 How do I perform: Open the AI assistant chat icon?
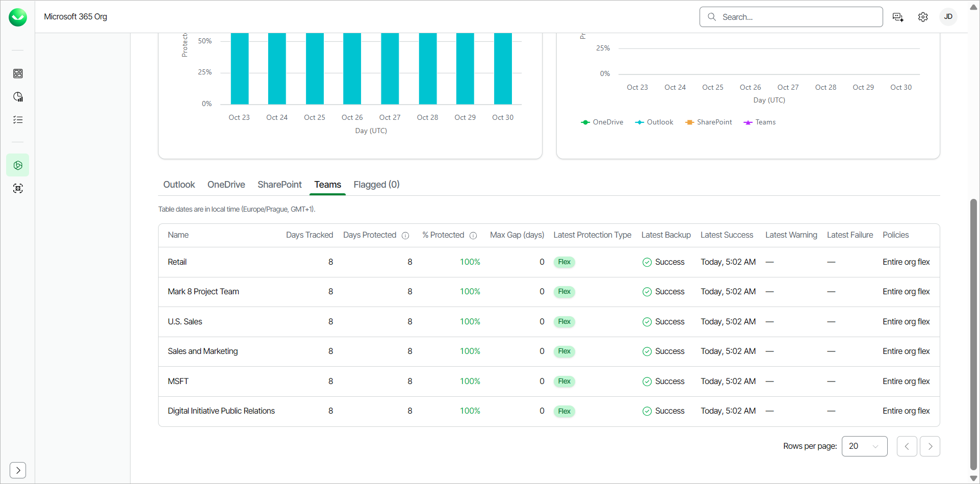[898, 17]
